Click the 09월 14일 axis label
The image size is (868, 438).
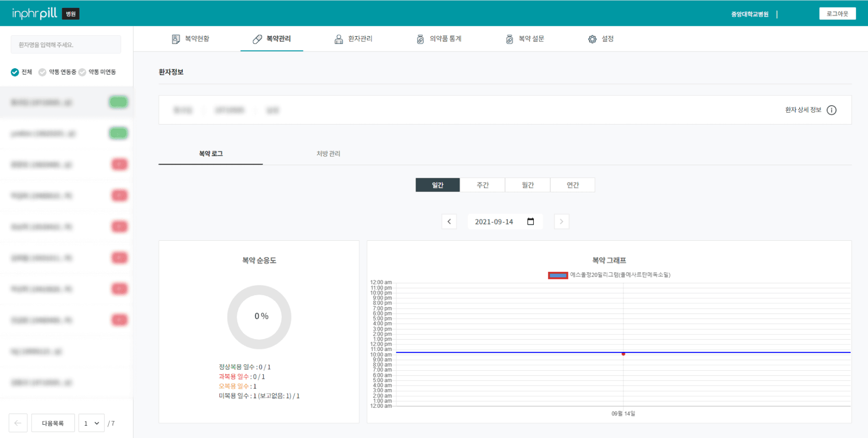pyautogui.click(x=623, y=414)
